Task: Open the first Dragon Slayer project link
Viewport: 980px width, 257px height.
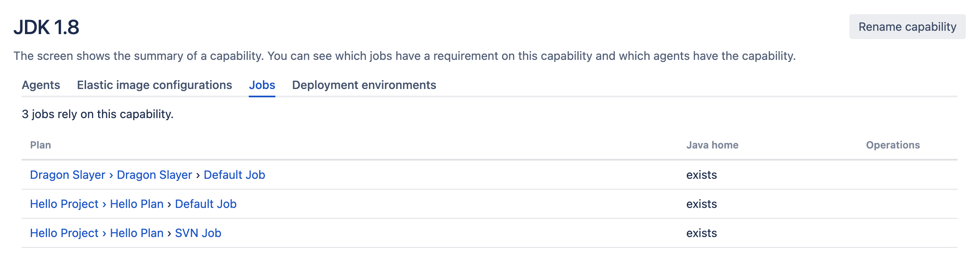Action: (x=67, y=175)
